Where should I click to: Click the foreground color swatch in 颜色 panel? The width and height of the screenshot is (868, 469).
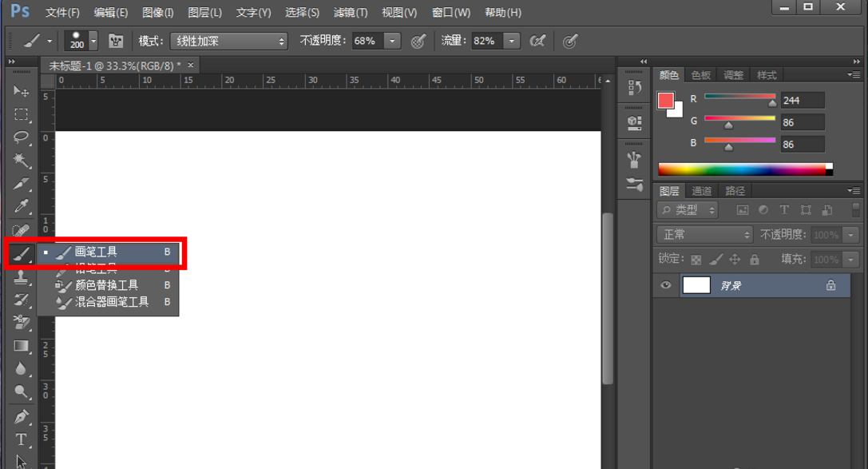coord(666,101)
